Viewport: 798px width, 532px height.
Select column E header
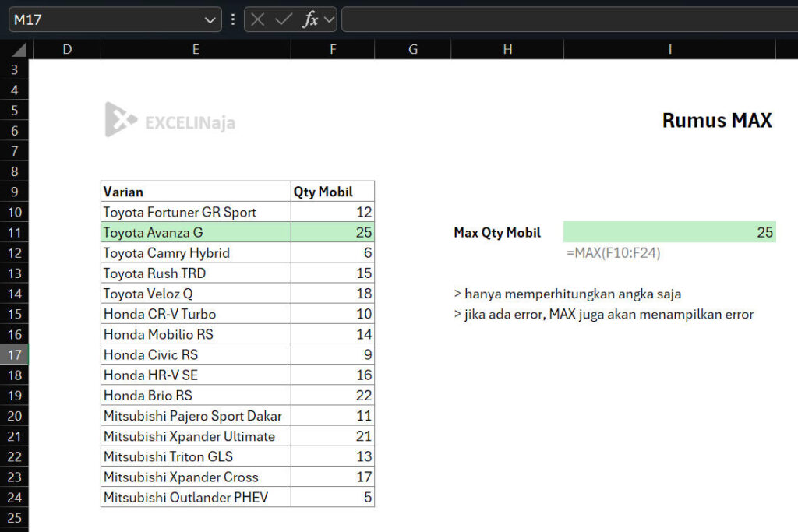(x=196, y=49)
